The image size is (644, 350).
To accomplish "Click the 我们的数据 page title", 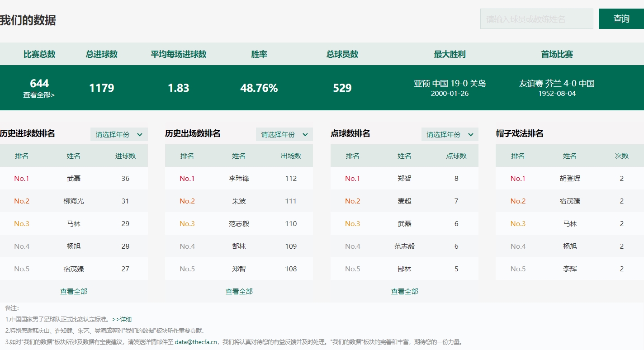I will click(x=28, y=20).
